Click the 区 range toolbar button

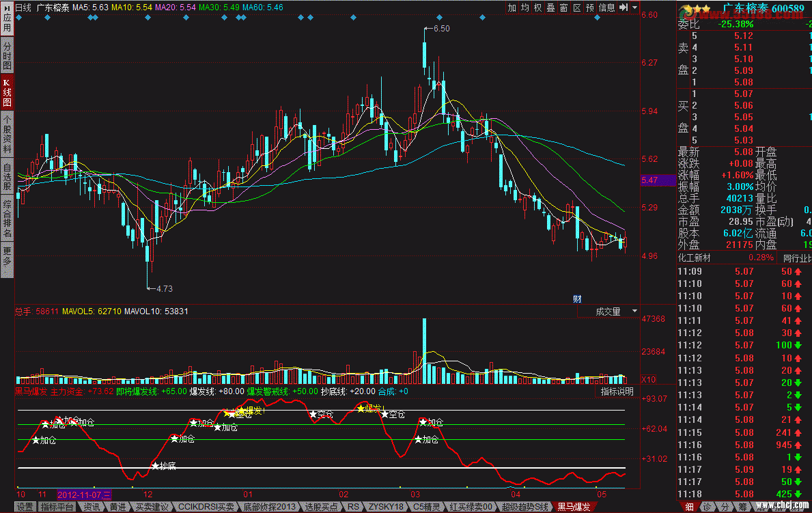[576, 8]
